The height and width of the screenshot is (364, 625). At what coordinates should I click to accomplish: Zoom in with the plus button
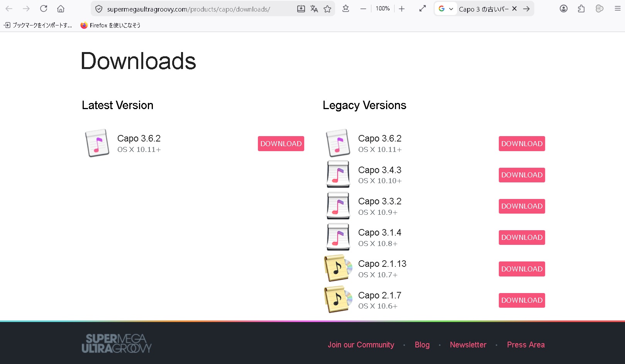pos(401,8)
